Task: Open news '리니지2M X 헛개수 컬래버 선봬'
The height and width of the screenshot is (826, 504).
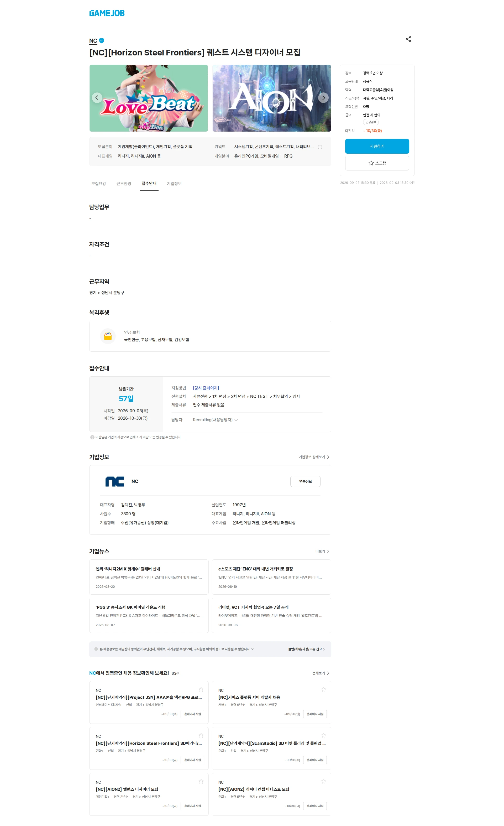Action: tap(128, 569)
